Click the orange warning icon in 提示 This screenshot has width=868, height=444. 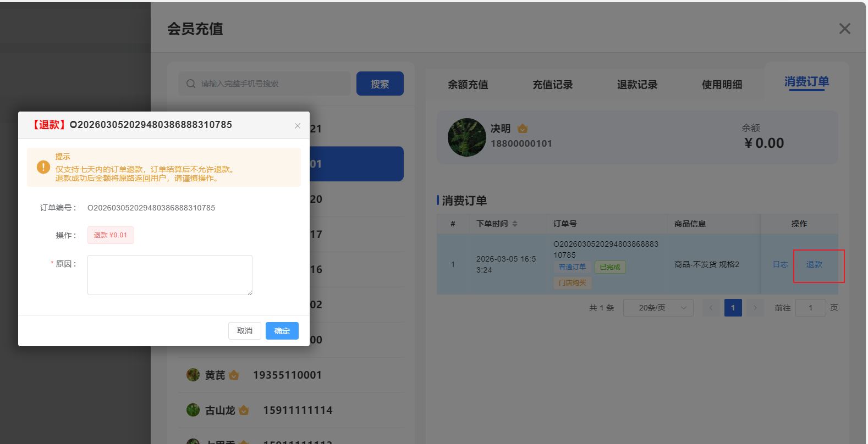[x=43, y=166]
